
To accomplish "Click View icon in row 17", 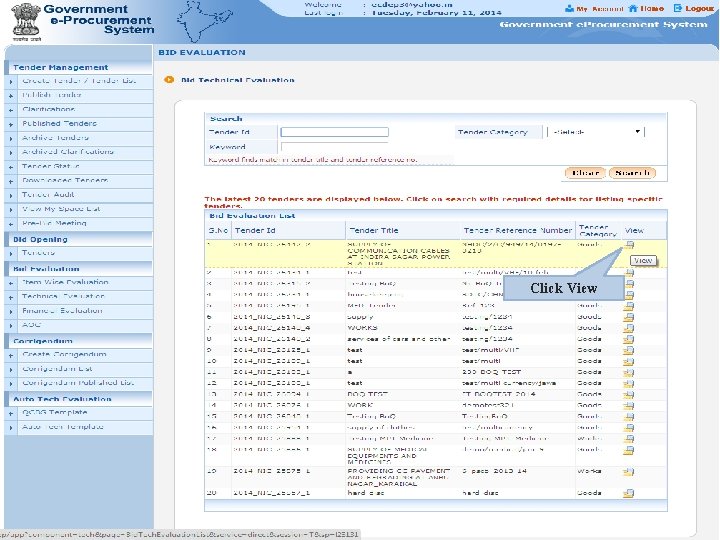I will click(x=629, y=439).
